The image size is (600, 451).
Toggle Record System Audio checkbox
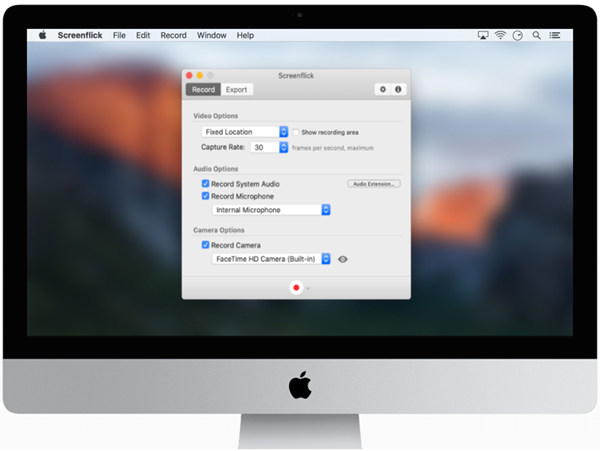205,184
